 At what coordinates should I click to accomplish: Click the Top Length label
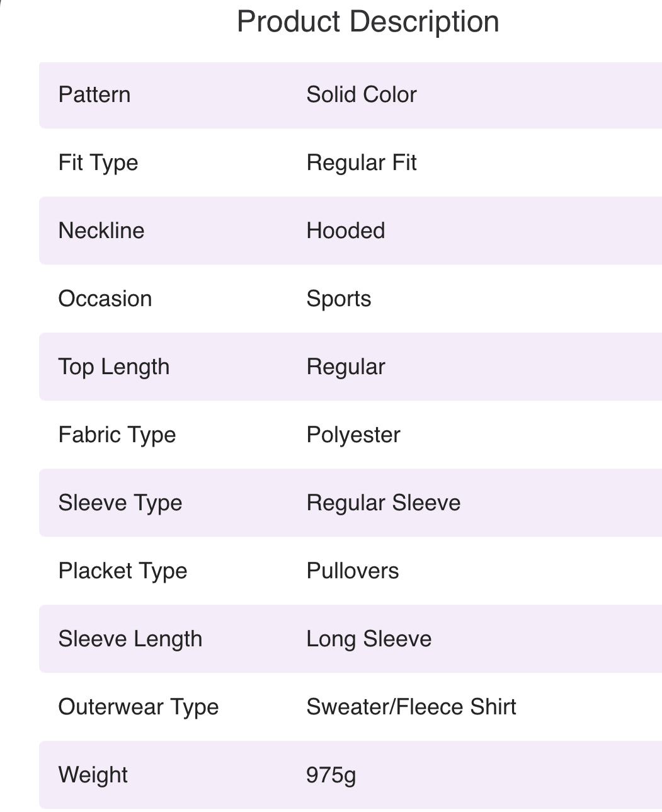point(113,367)
